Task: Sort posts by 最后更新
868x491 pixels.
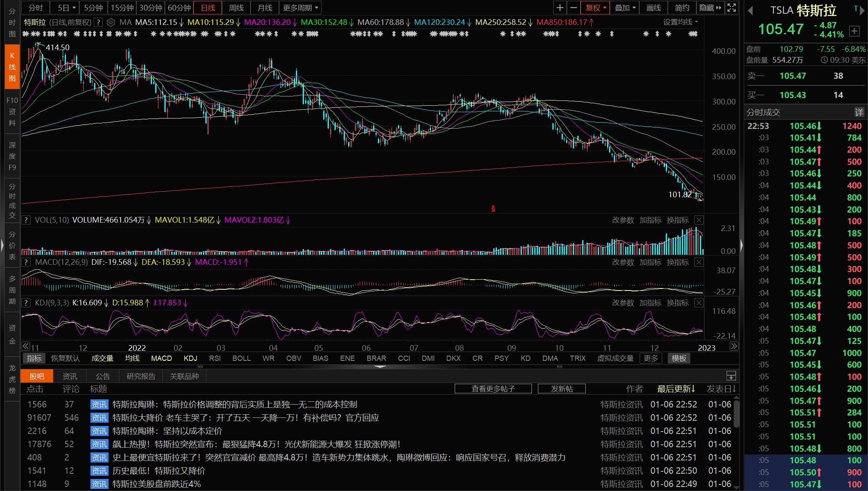Action: click(676, 389)
